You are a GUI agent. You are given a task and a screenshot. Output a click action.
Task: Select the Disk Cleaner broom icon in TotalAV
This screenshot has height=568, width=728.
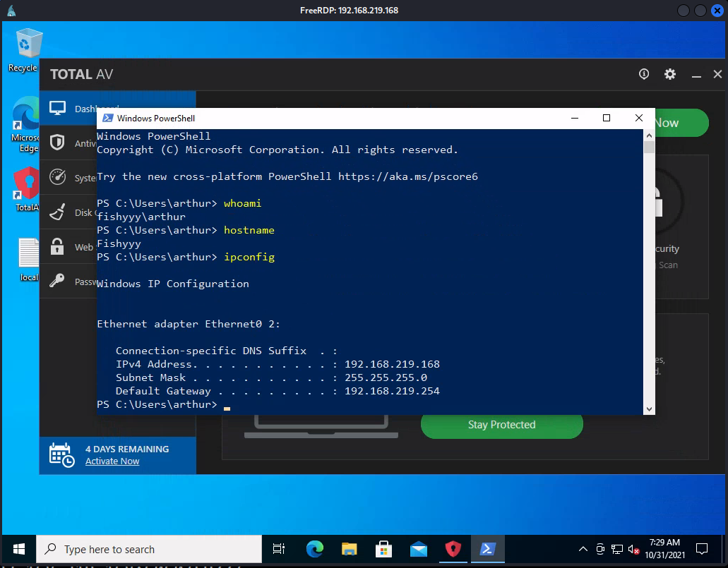(58, 212)
